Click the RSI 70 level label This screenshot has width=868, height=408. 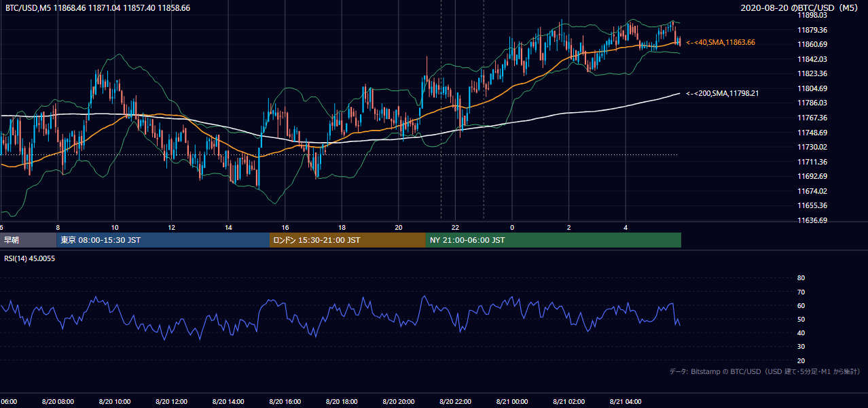pyautogui.click(x=801, y=292)
